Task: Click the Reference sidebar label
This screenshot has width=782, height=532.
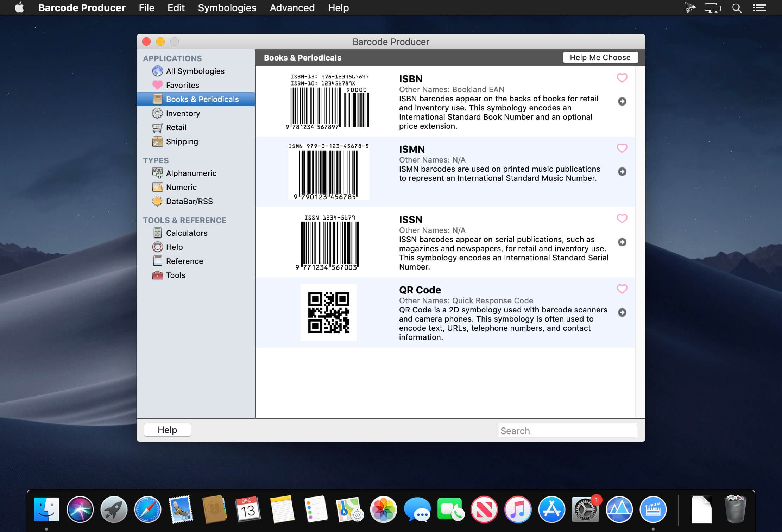Action: [184, 261]
